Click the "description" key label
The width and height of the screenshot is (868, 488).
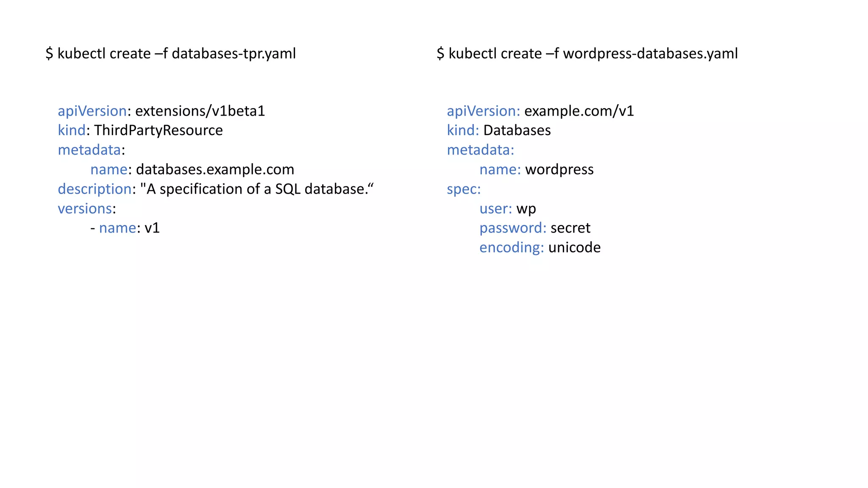95,189
